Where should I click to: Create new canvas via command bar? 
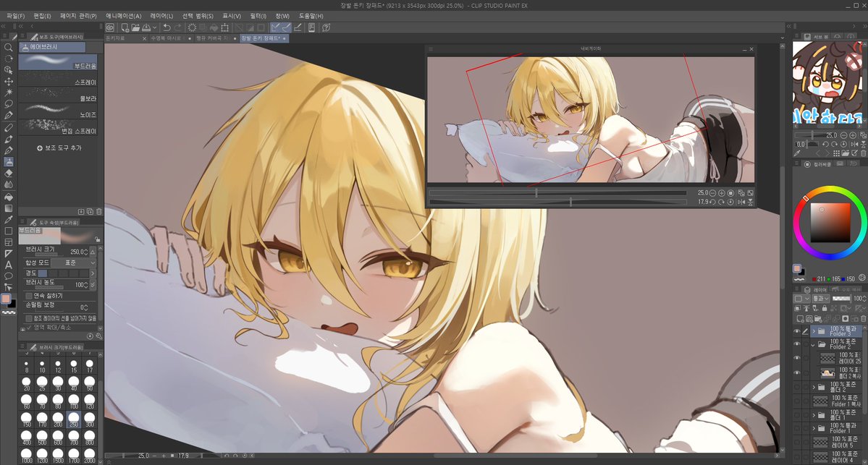tap(125, 27)
